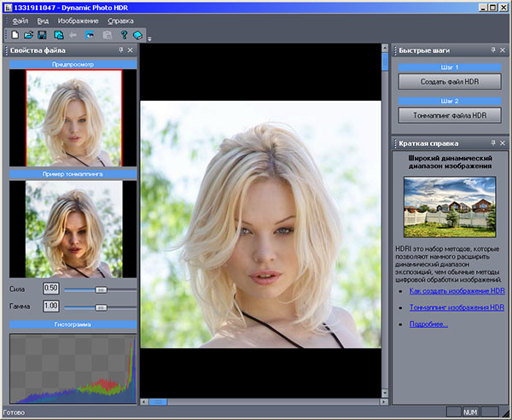This screenshot has width=512, height=420.
Task: Toggle pin on Краткая справка panel
Action: point(492,143)
